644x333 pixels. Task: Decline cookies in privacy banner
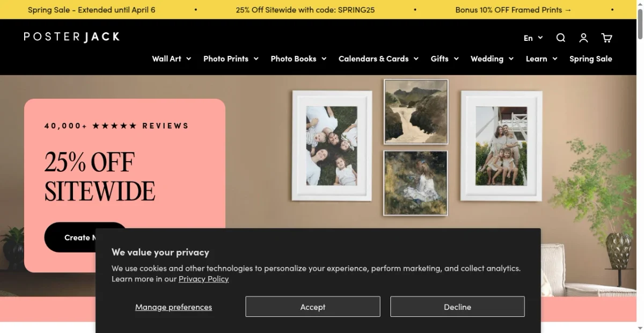coord(457,307)
